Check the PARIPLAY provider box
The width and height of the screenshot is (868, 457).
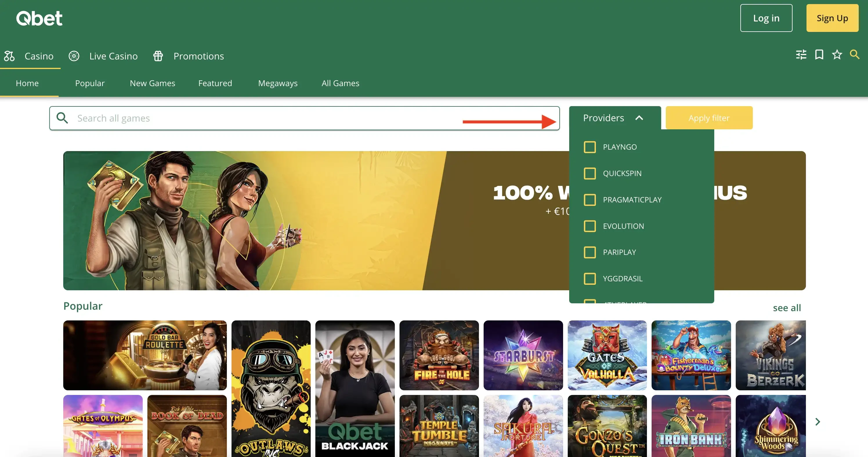(590, 252)
